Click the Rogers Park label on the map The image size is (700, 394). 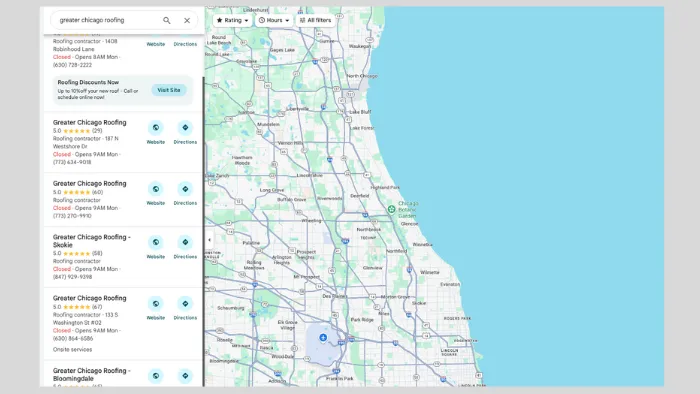(457, 319)
